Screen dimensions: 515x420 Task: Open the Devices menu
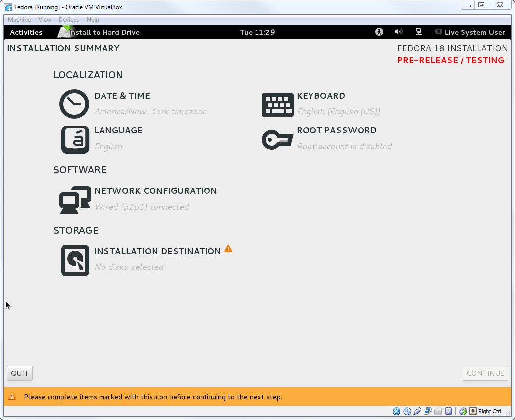(x=69, y=20)
